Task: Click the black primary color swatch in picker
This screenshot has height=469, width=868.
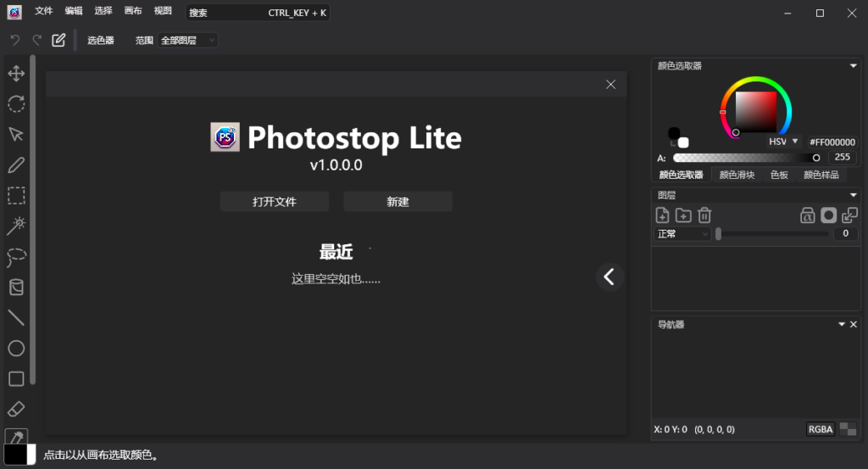Action: pos(674,133)
